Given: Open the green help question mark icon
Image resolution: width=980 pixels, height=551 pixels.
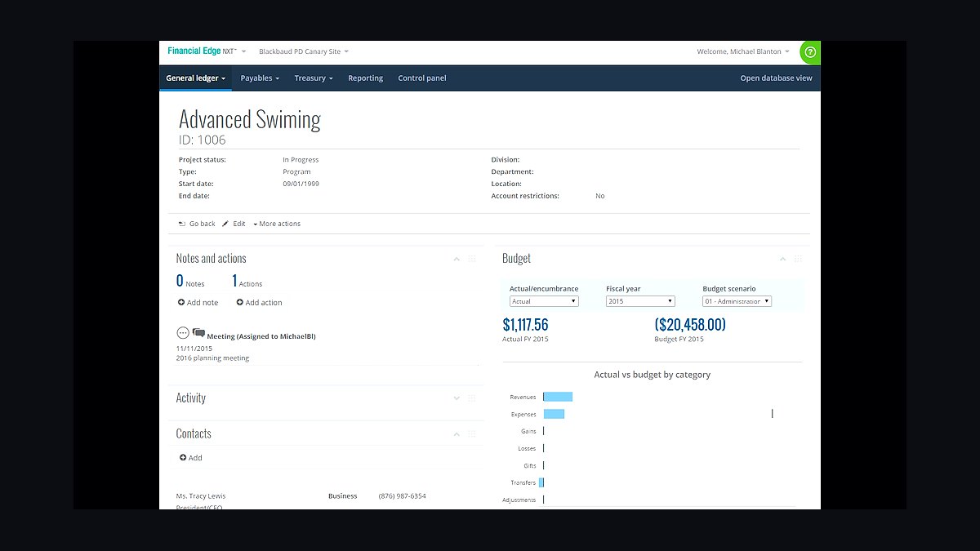Looking at the screenshot, I should (809, 52).
